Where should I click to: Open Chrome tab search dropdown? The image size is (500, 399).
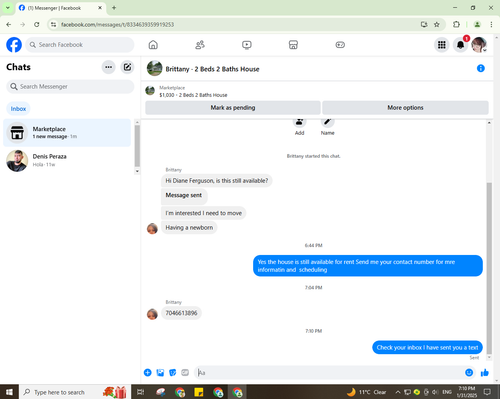[x=7, y=8]
